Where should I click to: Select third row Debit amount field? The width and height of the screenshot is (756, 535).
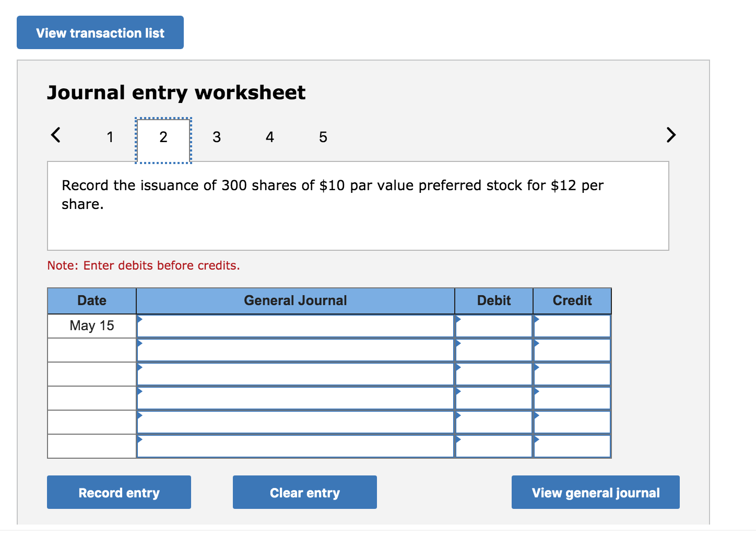pyautogui.click(x=494, y=374)
